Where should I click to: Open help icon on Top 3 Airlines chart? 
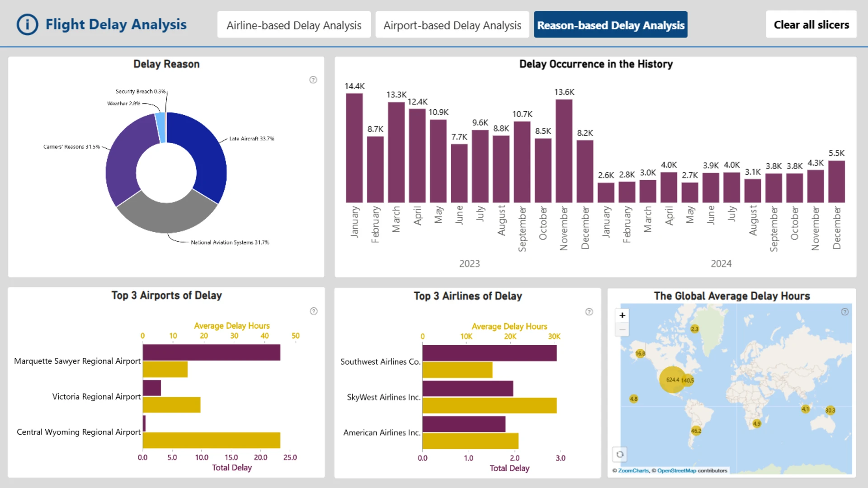pos(589,312)
